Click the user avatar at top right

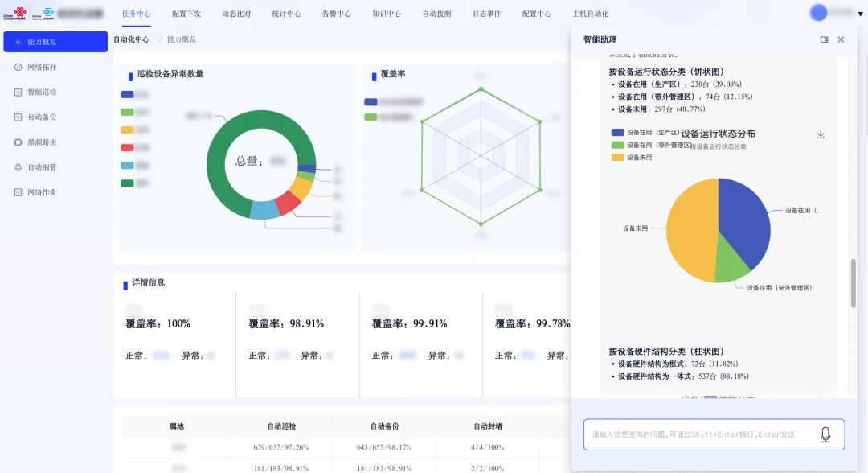point(818,13)
